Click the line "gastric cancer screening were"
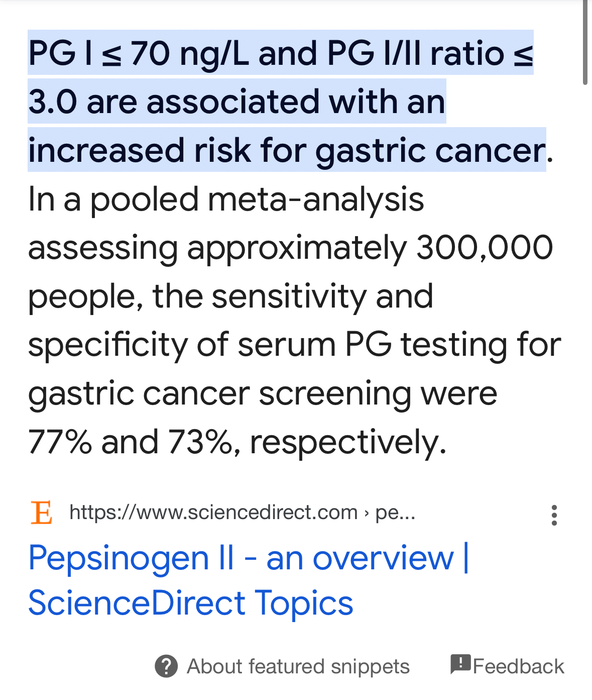Image resolution: width=592 pixels, height=700 pixels. pyautogui.click(x=263, y=394)
